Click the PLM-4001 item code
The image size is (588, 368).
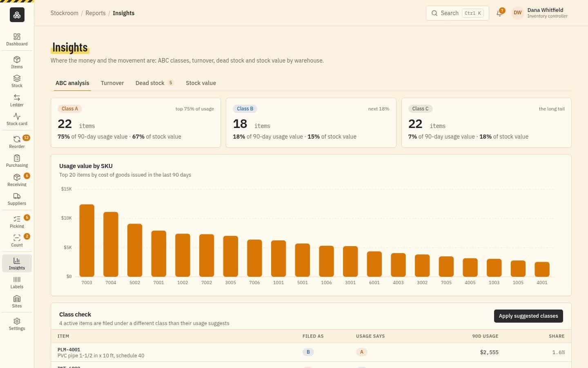69,350
